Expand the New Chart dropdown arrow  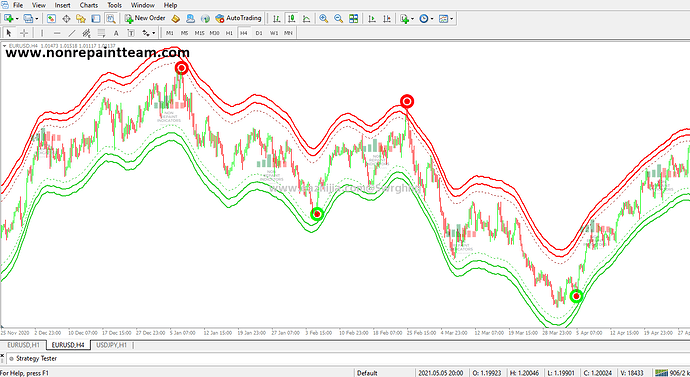tap(17, 19)
